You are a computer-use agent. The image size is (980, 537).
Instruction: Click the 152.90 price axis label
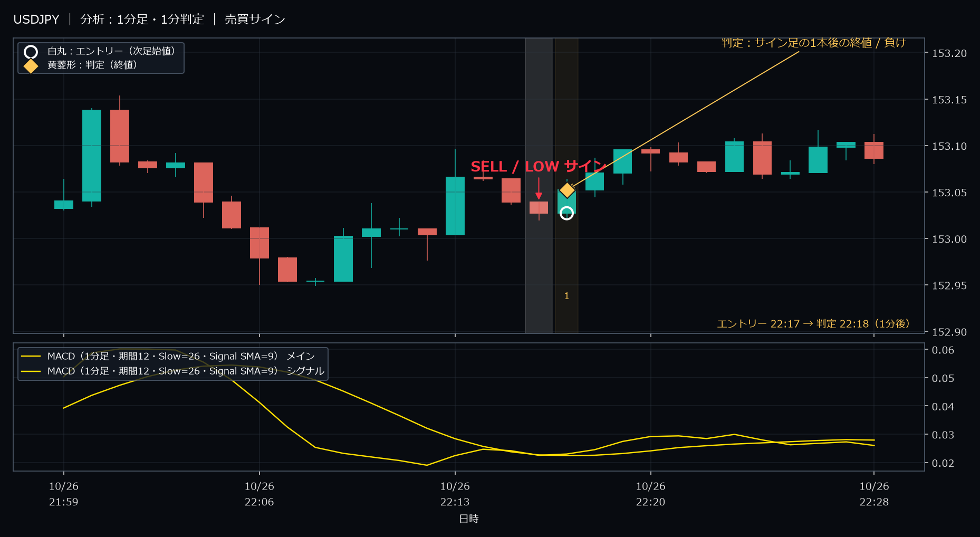(x=949, y=332)
